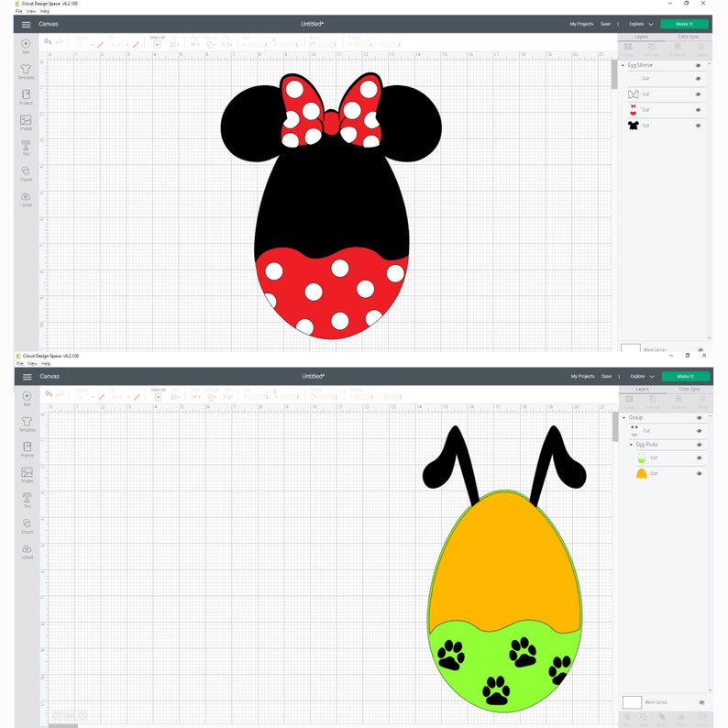Switch to Color Sync tab in Egg Minnie window
The height and width of the screenshot is (728, 728).
click(688, 37)
